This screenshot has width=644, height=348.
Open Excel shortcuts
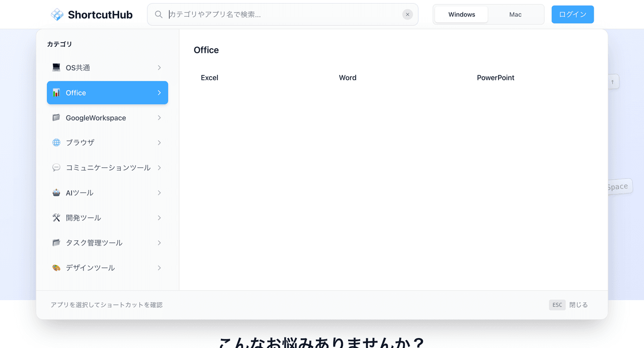point(209,77)
